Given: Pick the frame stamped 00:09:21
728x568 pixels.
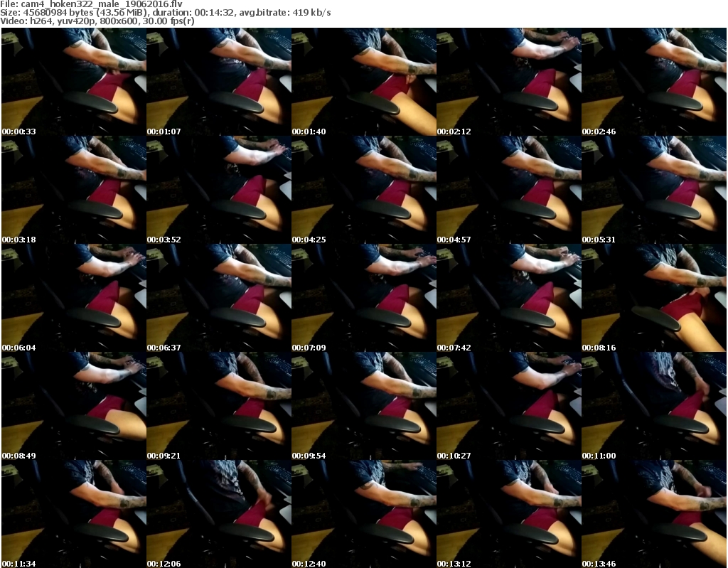Looking at the screenshot, I should point(219,406).
